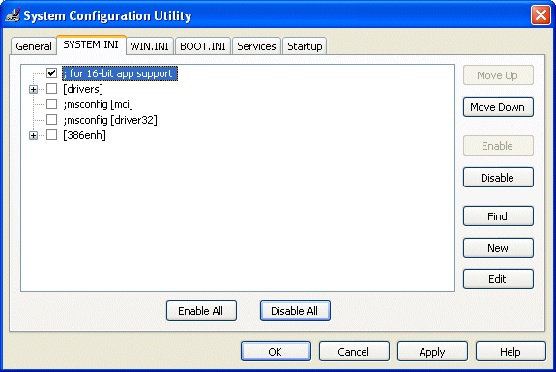Image resolution: width=556 pixels, height=372 pixels.
Task: Switch to the Startup tab
Action: pos(305,46)
